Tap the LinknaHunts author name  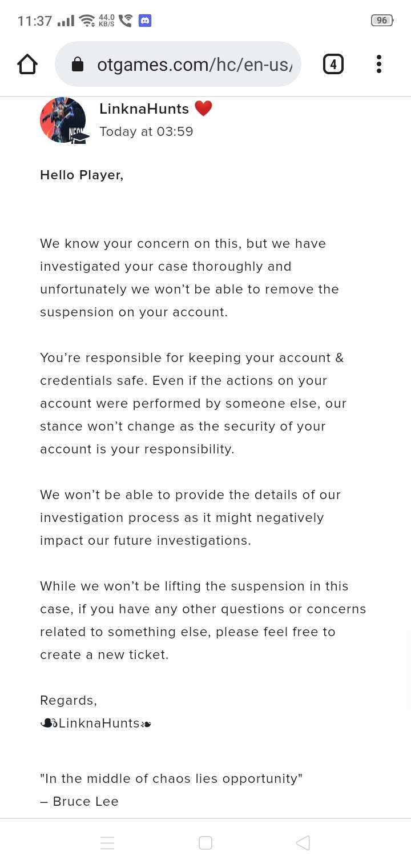point(144,108)
